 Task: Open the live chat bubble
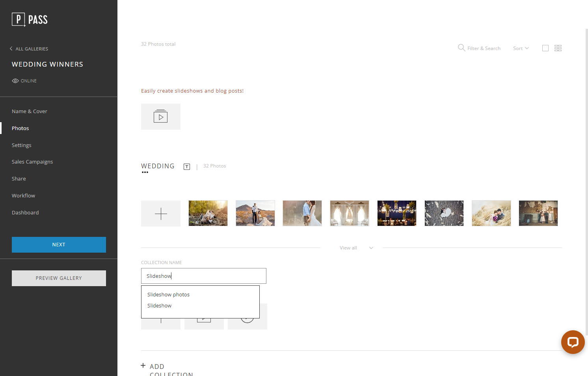[573, 342]
